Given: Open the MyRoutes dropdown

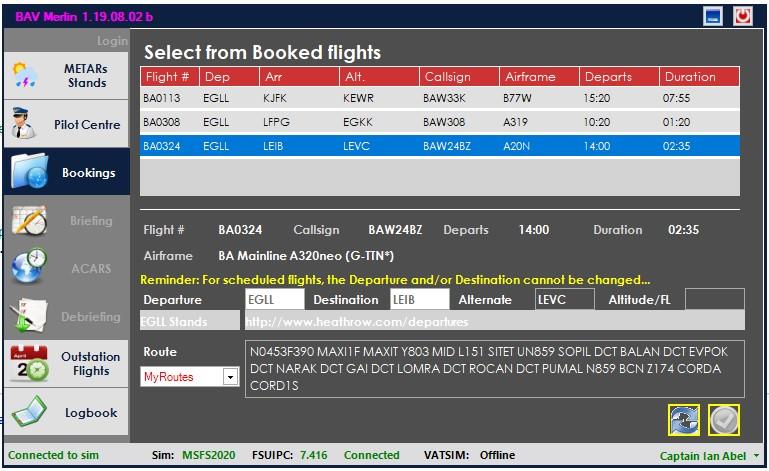Looking at the screenshot, I should [x=230, y=377].
